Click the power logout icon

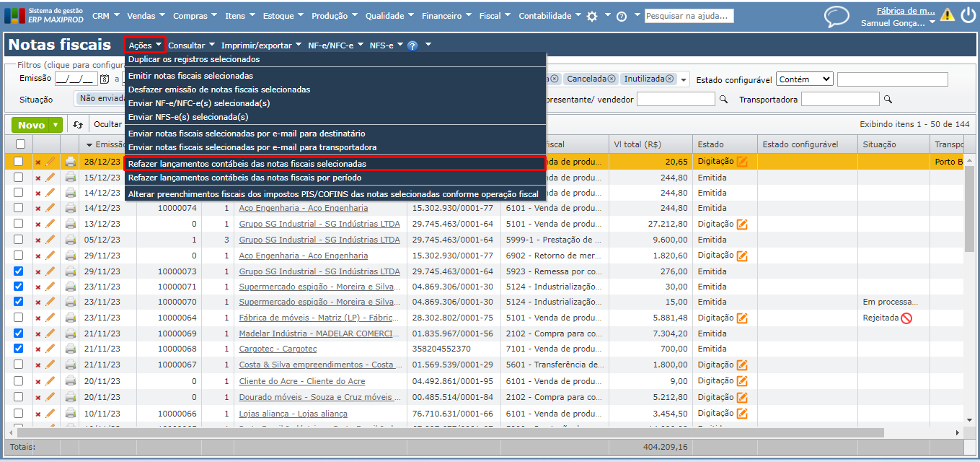click(x=968, y=15)
